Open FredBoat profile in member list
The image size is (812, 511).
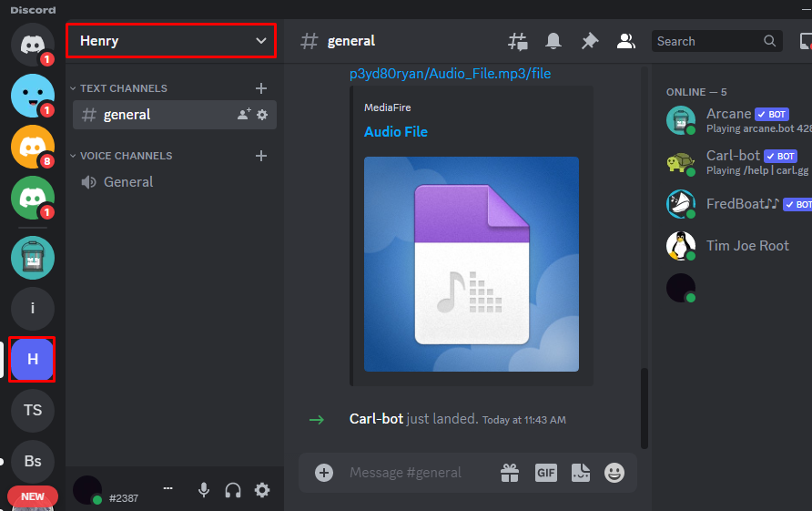point(738,204)
